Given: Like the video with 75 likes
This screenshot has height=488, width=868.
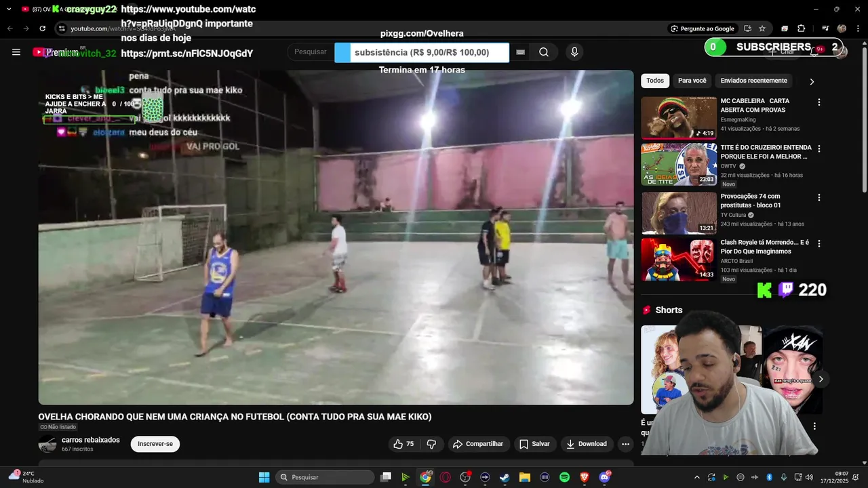Looking at the screenshot, I should (403, 444).
